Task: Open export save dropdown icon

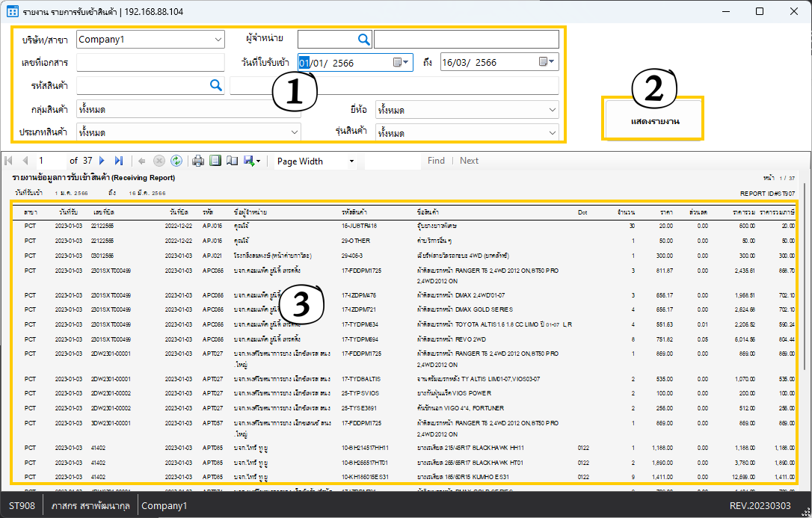Action: [x=252, y=161]
